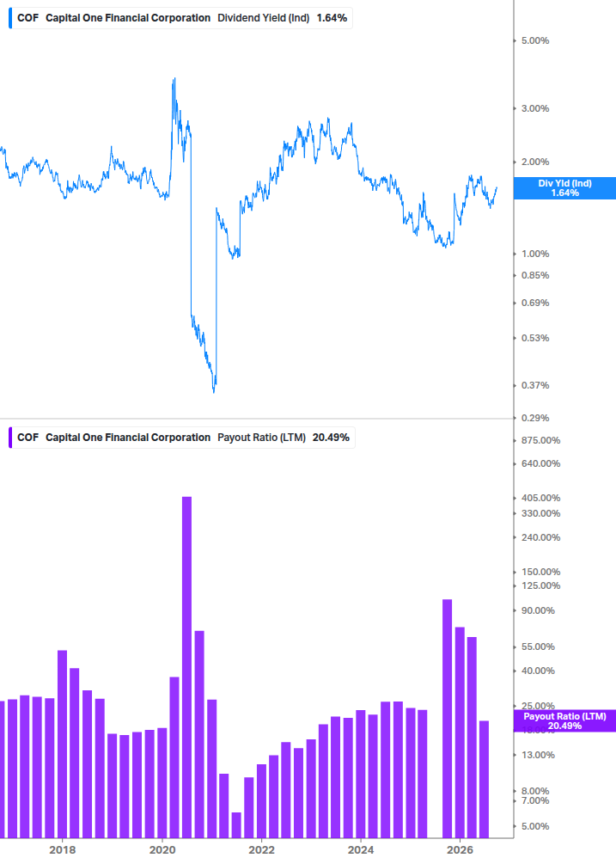Click the tallest purple payout ratio bar in 2020
The height and width of the screenshot is (864, 616).
click(x=186, y=667)
